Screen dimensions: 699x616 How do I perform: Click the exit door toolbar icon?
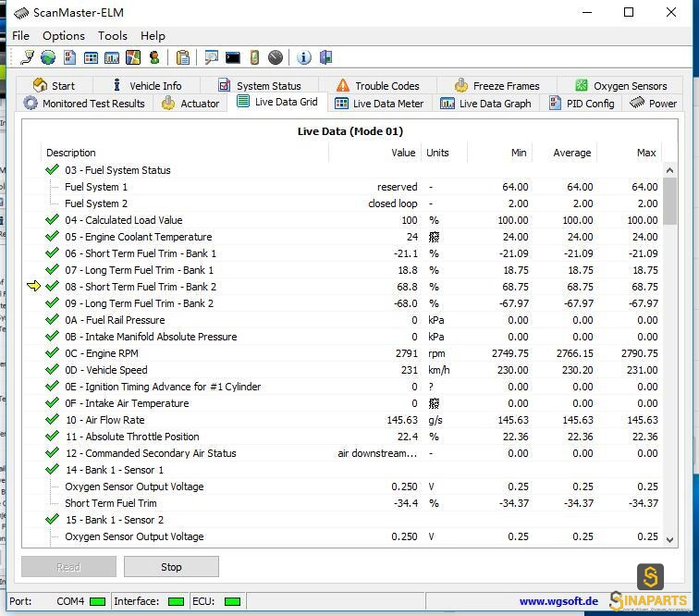tap(325, 57)
